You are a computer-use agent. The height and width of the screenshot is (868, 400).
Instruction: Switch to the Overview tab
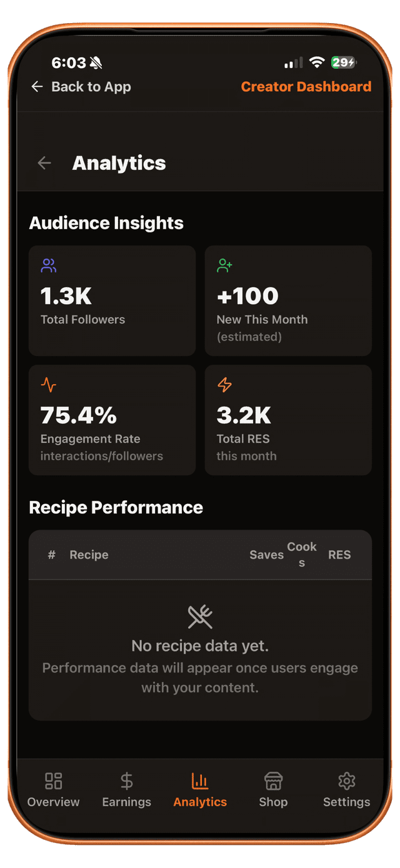pos(53,790)
